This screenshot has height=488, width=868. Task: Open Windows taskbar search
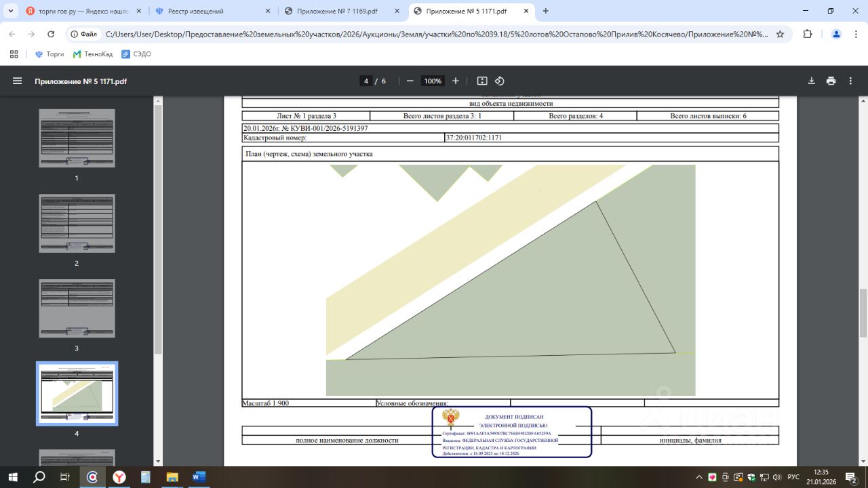click(39, 477)
